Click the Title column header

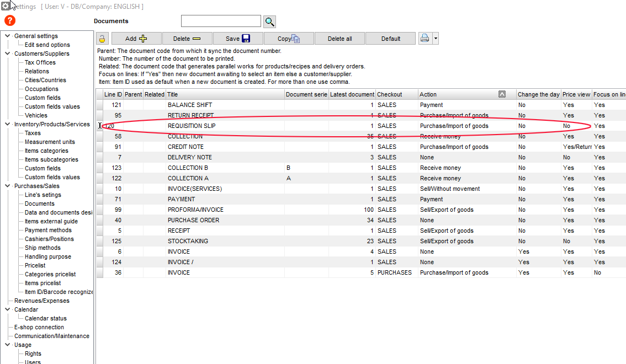[225, 94]
